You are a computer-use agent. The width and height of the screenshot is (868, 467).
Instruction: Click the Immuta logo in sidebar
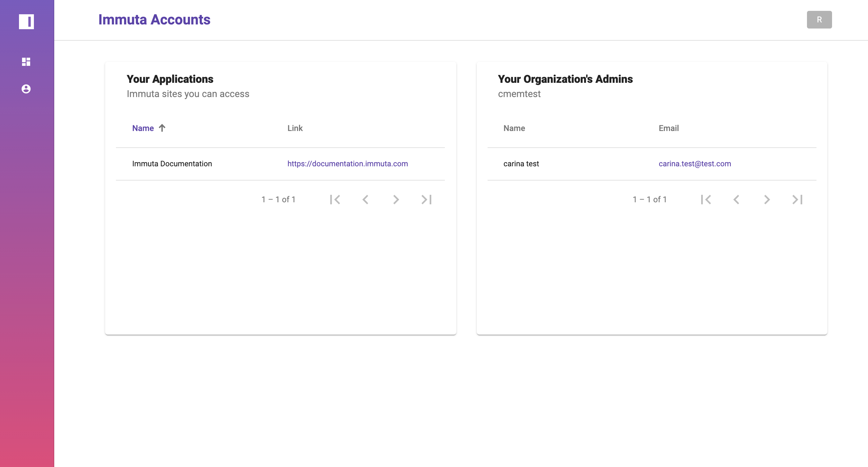26,22
